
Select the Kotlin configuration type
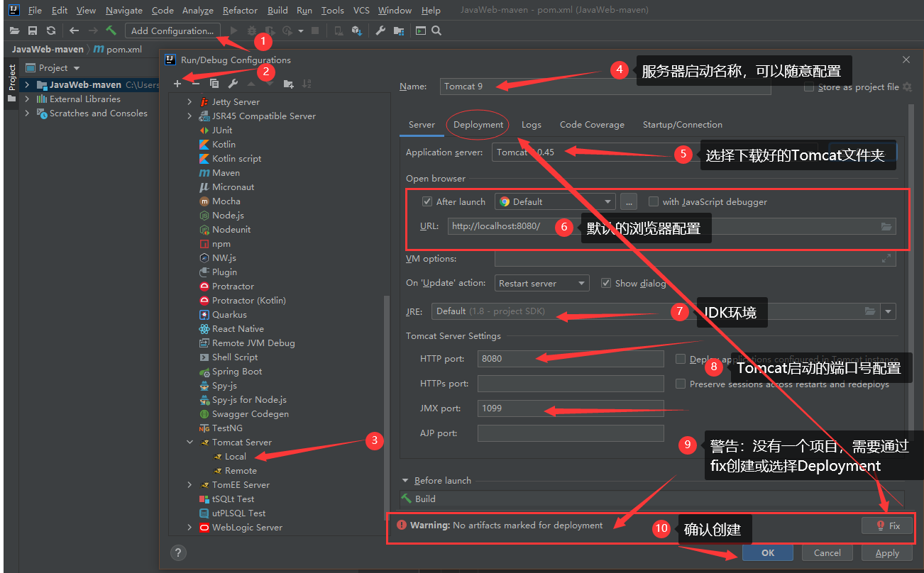[x=224, y=145]
